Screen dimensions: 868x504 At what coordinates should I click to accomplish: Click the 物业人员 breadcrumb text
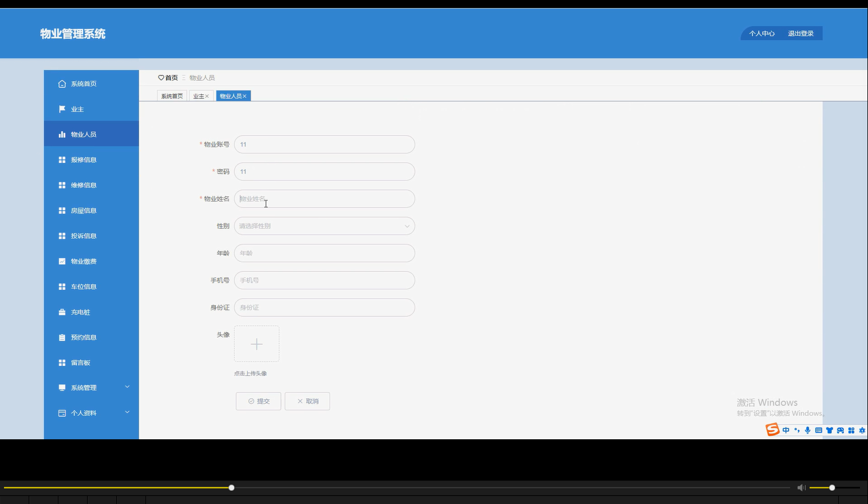coord(202,78)
